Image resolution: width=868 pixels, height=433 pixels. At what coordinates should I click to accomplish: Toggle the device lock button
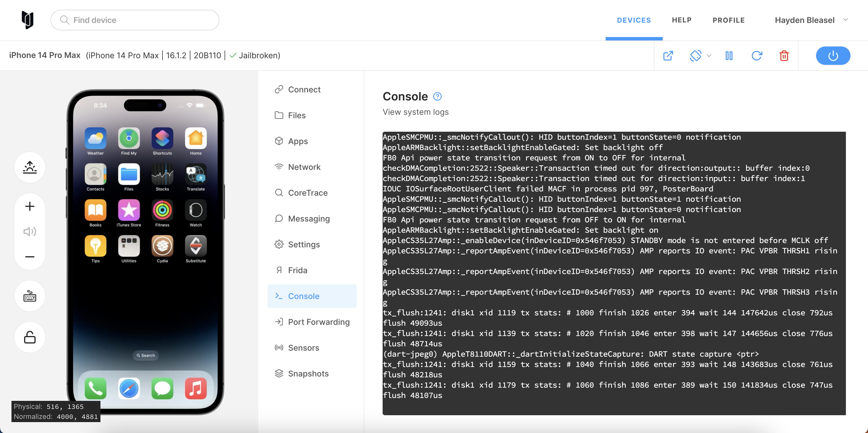point(30,337)
